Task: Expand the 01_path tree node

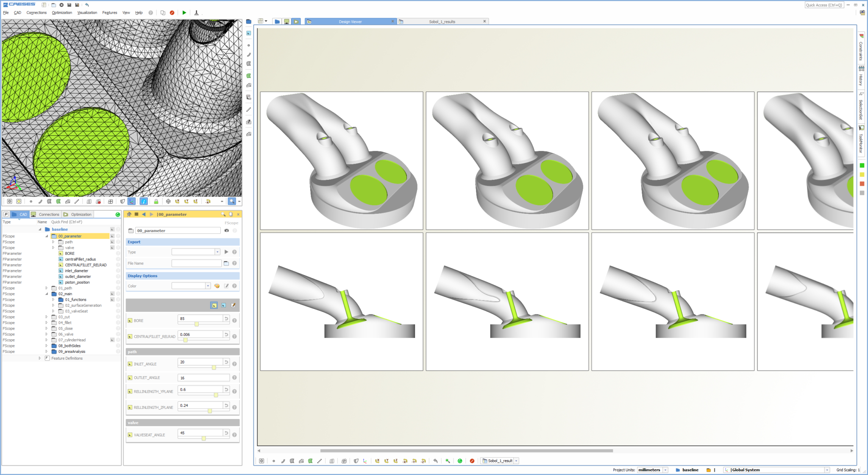Action: tap(47, 288)
